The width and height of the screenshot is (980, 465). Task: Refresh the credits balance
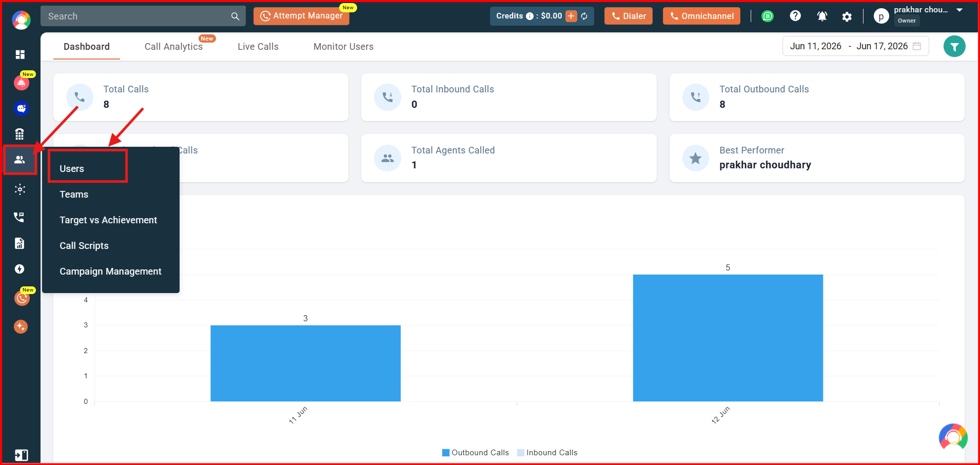pyautogui.click(x=584, y=16)
